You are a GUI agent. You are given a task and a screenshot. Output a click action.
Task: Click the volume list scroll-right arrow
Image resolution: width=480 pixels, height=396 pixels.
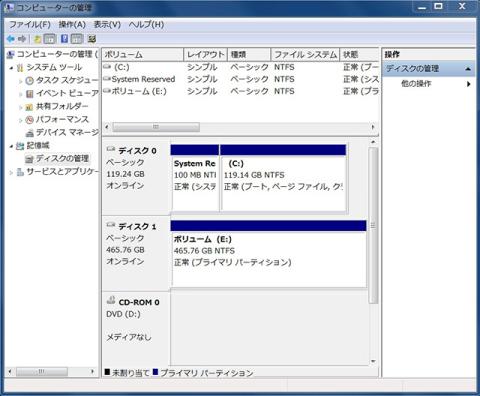pos(373,127)
